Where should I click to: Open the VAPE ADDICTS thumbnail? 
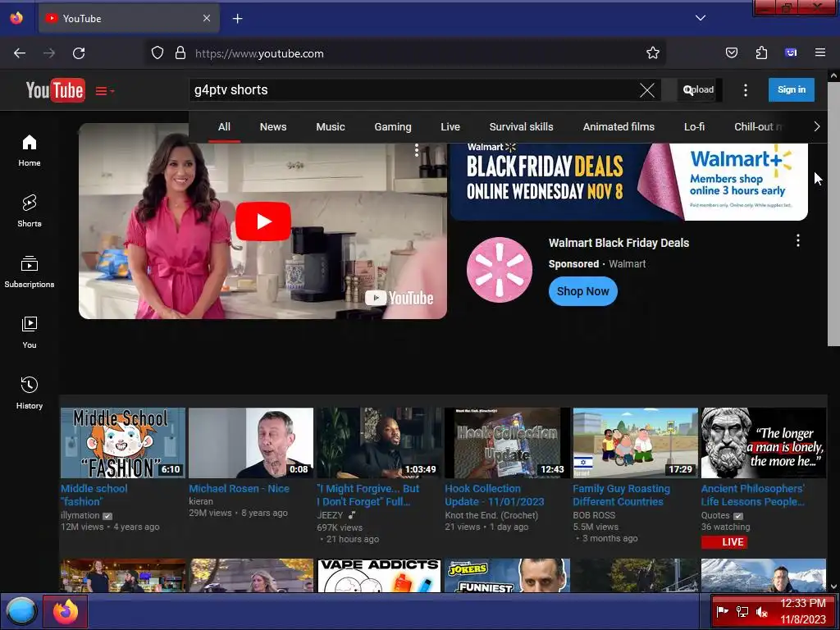[x=379, y=575]
